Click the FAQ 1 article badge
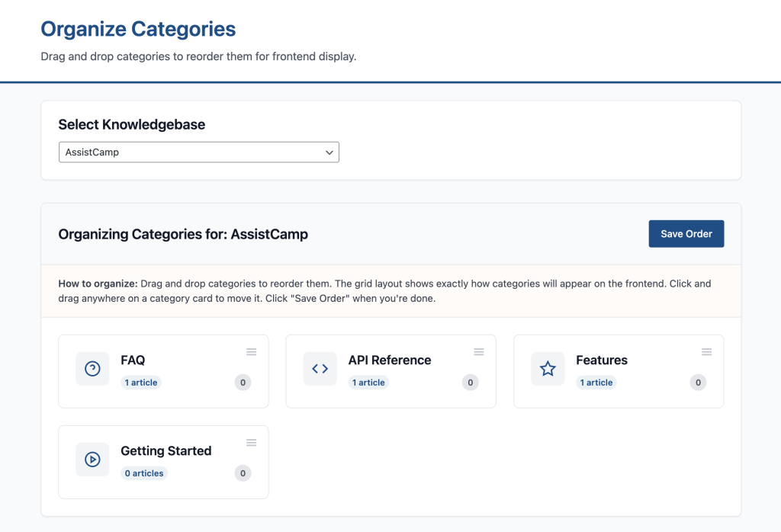This screenshot has height=532, width=781. coord(141,383)
